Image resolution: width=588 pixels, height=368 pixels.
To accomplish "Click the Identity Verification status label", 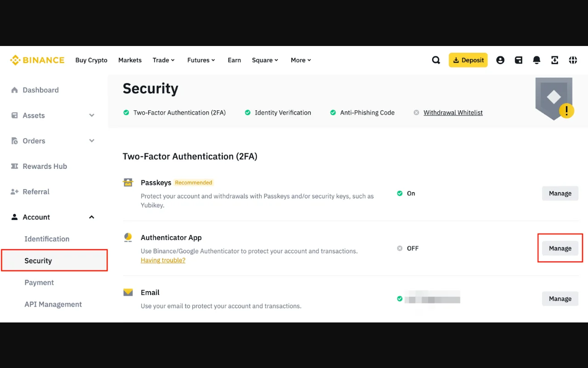I will coord(283,113).
